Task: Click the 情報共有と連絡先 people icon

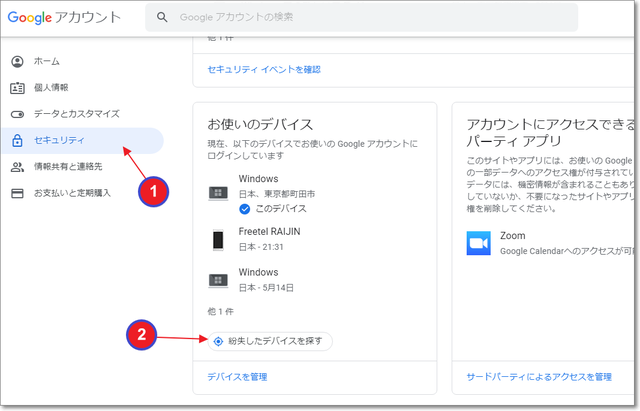Action: [17, 166]
